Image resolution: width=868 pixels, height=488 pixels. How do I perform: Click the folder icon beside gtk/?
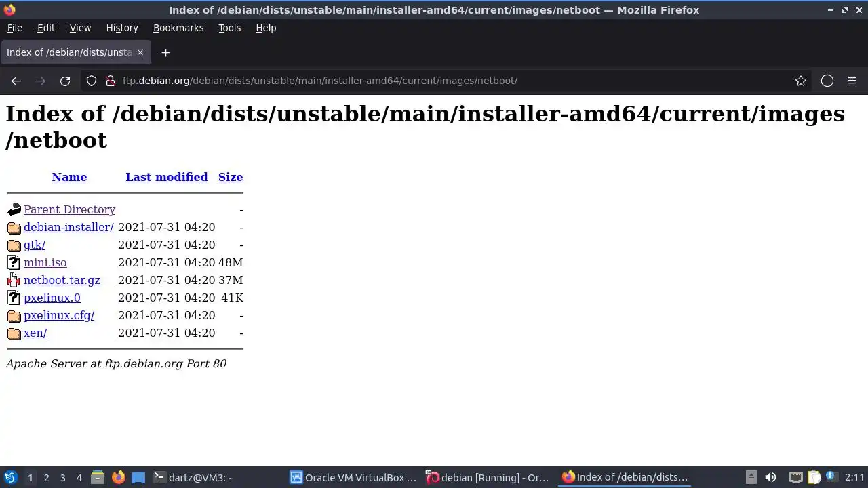(x=14, y=245)
